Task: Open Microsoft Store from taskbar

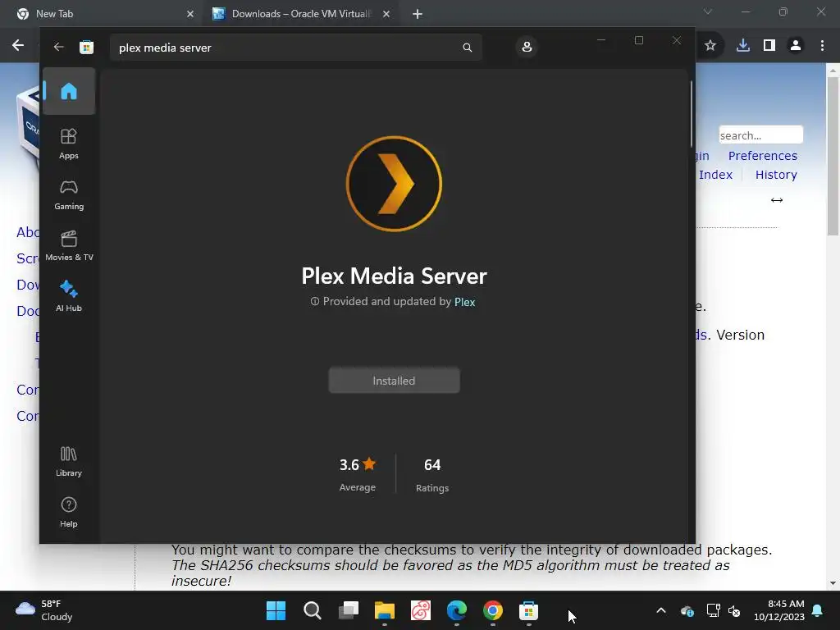Action: click(x=529, y=610)
